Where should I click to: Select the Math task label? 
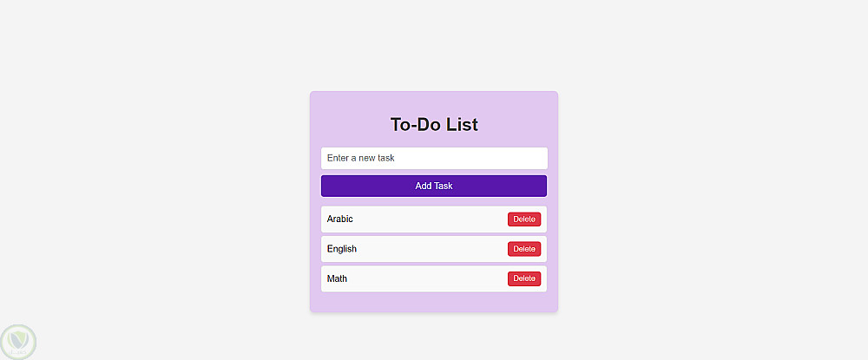tap(337, 278)
